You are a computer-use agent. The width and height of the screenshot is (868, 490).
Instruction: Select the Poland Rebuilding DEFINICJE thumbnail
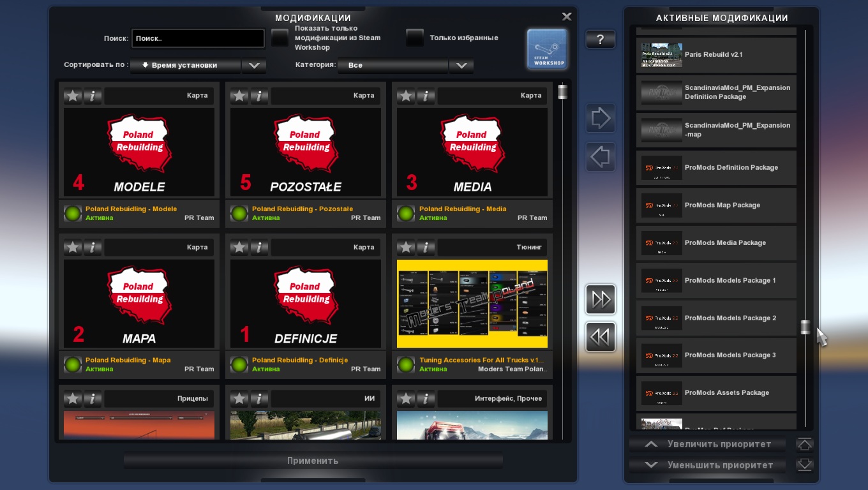point(306,304)
